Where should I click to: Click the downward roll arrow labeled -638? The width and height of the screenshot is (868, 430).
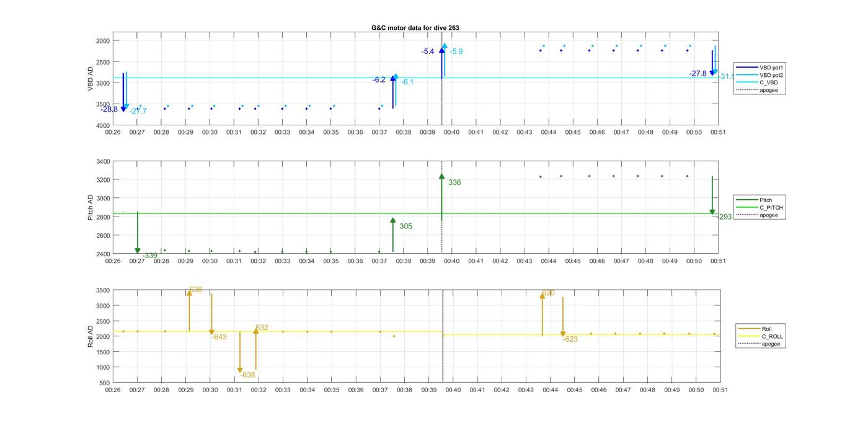[x=240, y=352]
